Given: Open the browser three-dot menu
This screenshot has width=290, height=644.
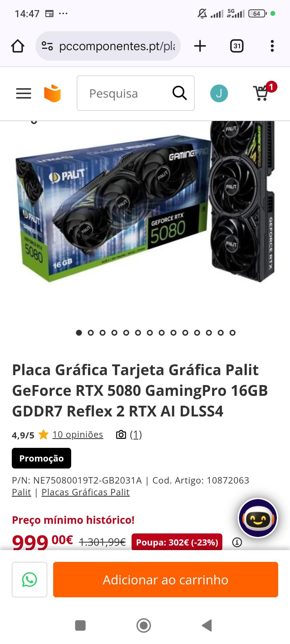Looking at the screenshot, I should (x=272, y=46).
